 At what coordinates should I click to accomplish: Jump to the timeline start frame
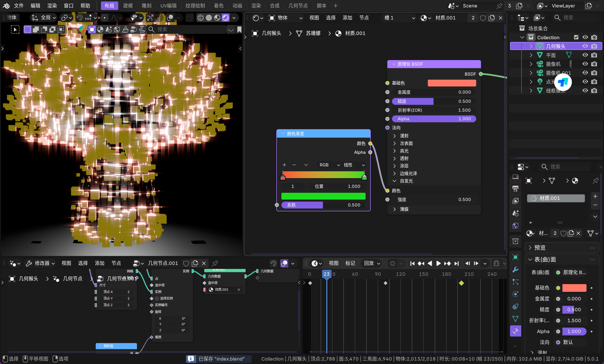(x=412, y=263)
